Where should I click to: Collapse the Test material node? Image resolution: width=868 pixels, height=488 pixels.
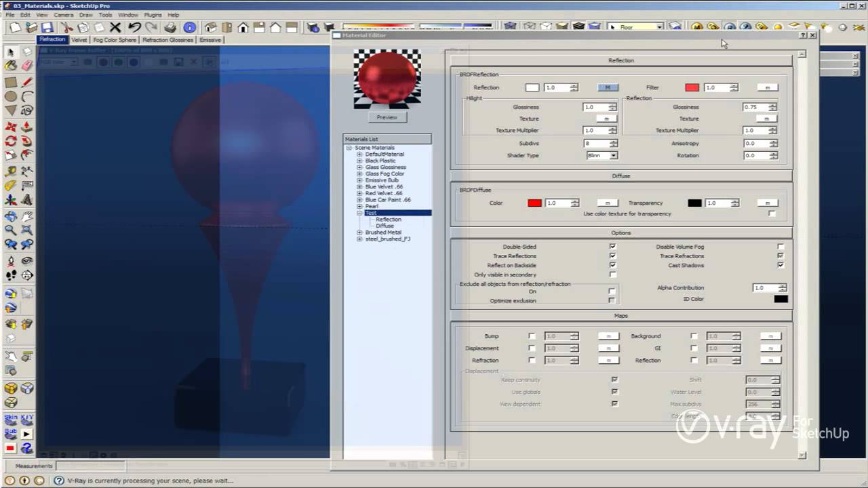[360, 213]
